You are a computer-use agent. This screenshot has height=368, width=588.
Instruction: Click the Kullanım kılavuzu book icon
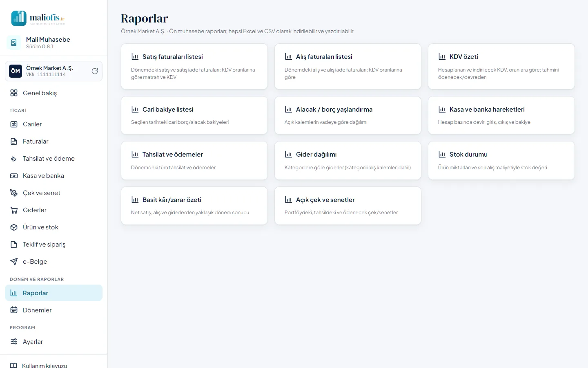[x=13, y=366]
